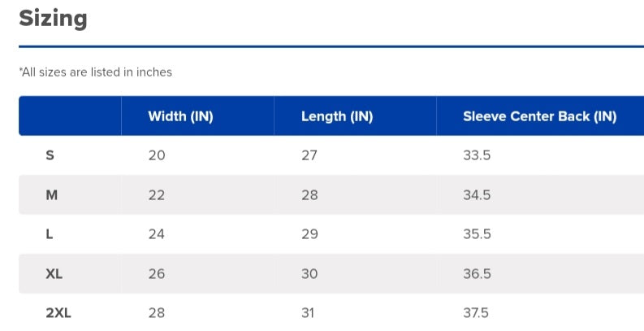Click width value 24 for size L

157,234
